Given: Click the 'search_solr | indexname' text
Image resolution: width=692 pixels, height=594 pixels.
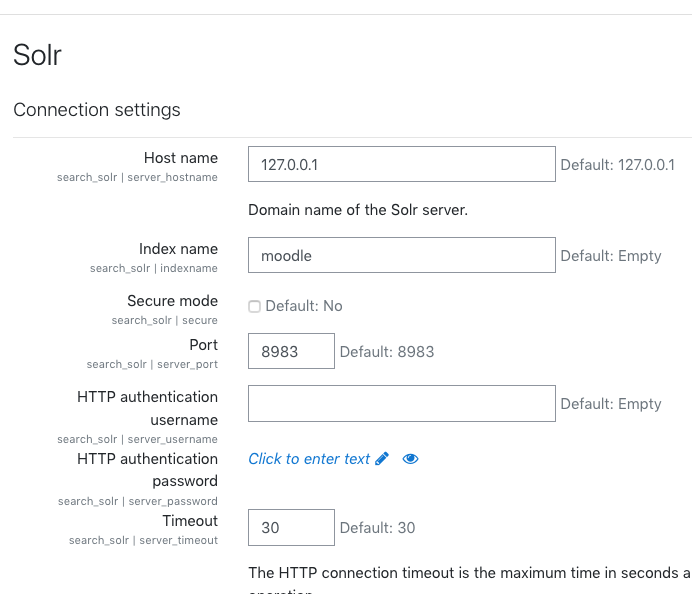Looking at the screenshot, I should click(x=154, y=268).
